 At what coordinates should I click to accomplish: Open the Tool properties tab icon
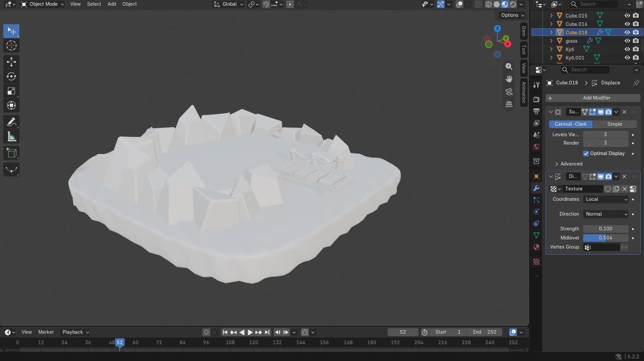click(x=537, y=84)
